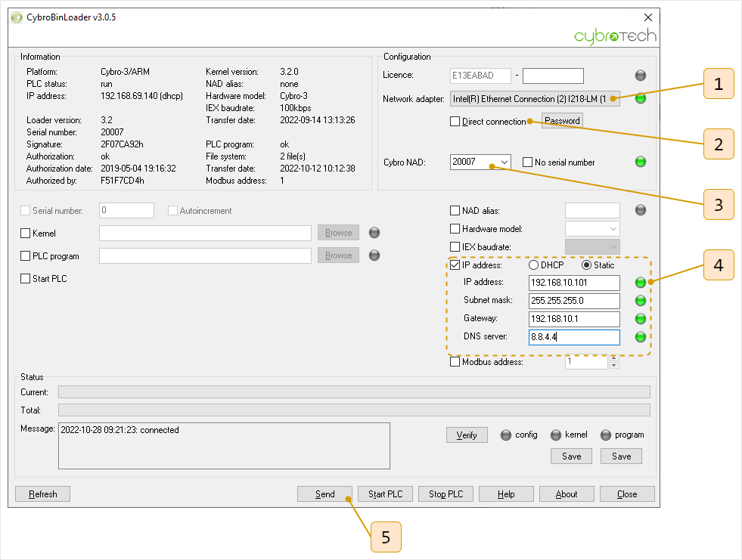Click the CybroBinLoader app icon in title bar

pyautogui.click(x=17, y=17)
